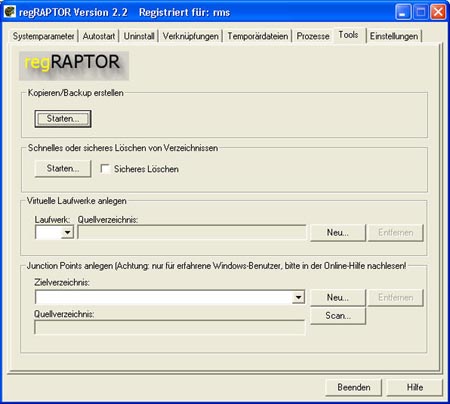Go to the Uninstall tab
The height and width of the screenshot is (404, 450).
(x=139, y=36)
